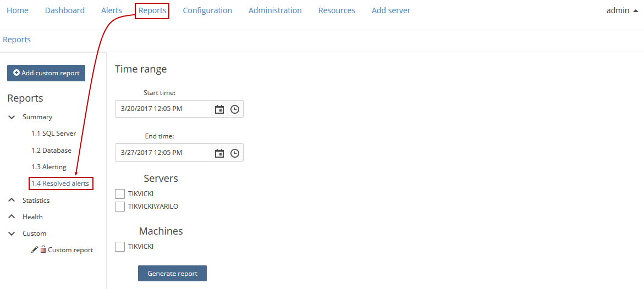Screen dimensions: 644x289
Task: Select the 1.4 Resolved alerts report
Action: 61,184
